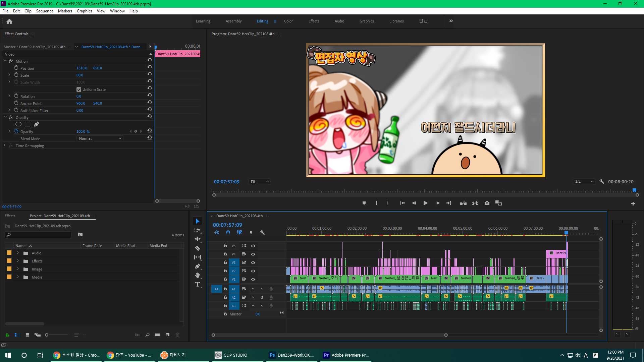Click Add Marker in Program monitor
The width and height of the screenshot is (644, 362).
point(364,203)
